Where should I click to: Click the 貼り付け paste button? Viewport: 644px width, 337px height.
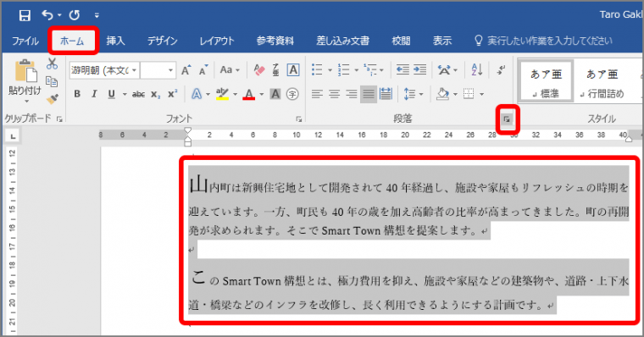pos(25,77)
